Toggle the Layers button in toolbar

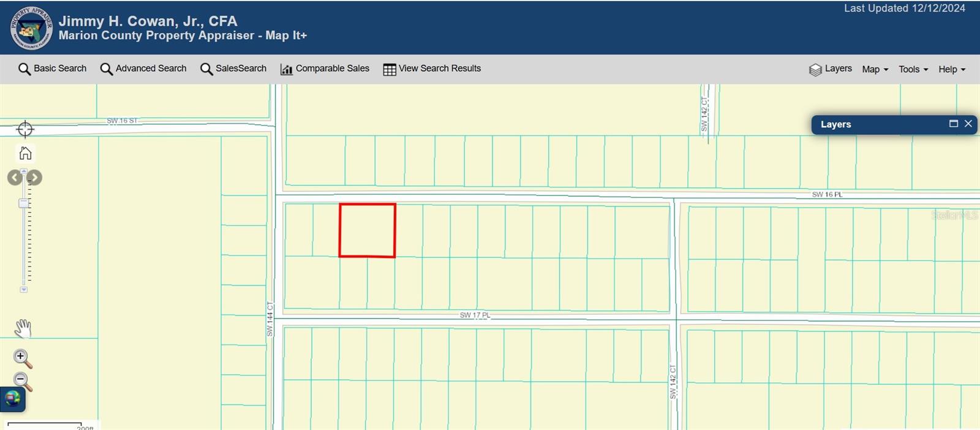pos(830,69)
